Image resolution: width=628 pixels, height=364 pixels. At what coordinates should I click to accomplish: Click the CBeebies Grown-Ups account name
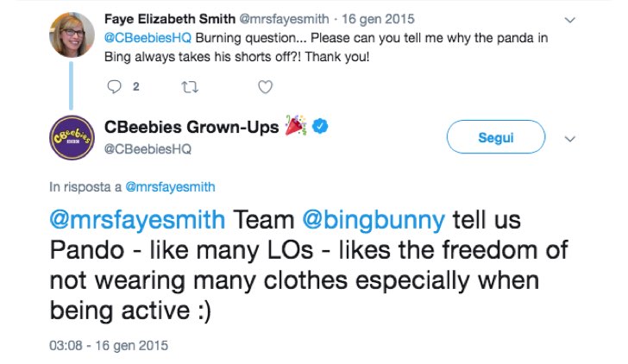point(192,127)
